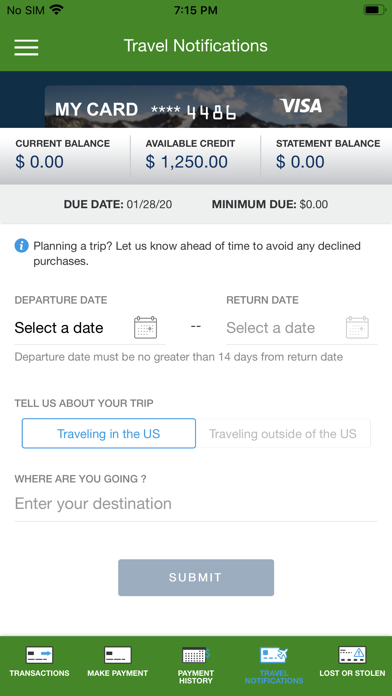The width and height of the screenshot is (392, 696).
Task: Tap the Enter your destination field
Action: [196, 504]
